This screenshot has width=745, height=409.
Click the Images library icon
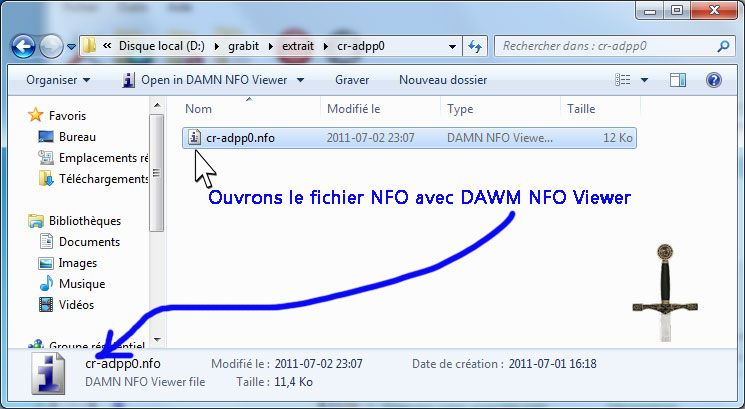(x=46, y=263)
